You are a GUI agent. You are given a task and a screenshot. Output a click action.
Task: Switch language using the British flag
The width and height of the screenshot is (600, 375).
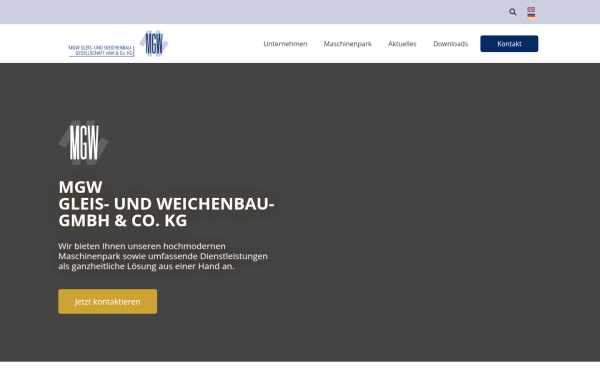coord(531,10)
